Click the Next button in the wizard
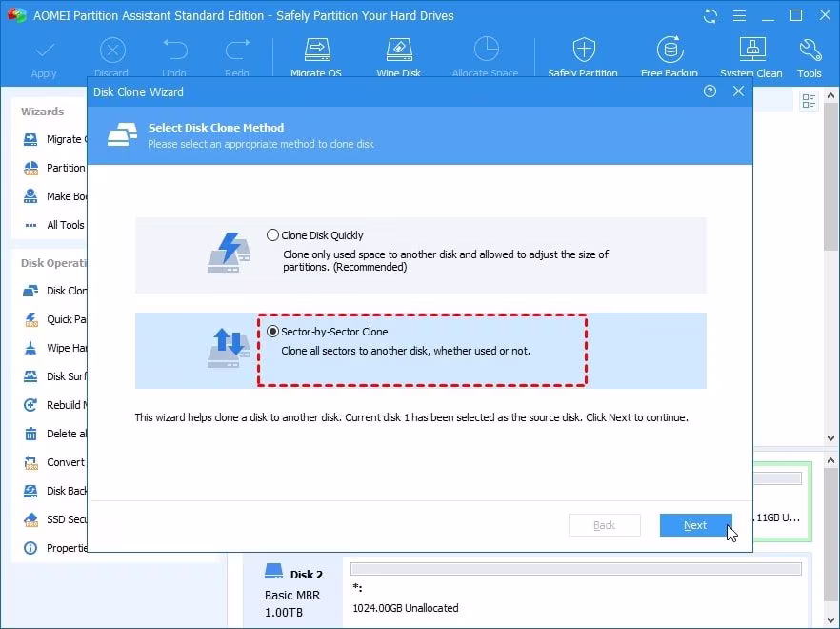840x629 pixels. coord(695,525)
